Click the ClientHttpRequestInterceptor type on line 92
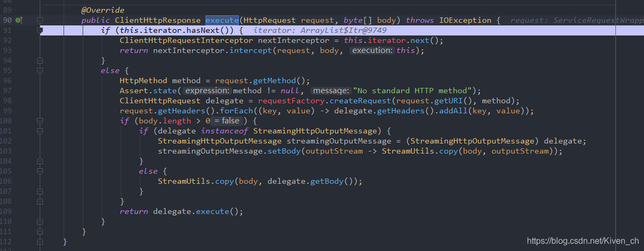The height and width of the screenshot is (251, 644). point(186,40)
